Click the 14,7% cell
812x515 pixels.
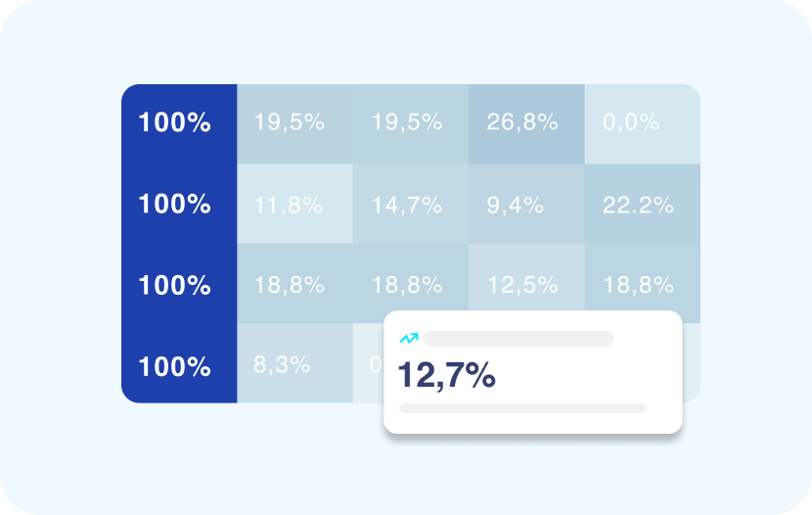(x=407, y=205)
